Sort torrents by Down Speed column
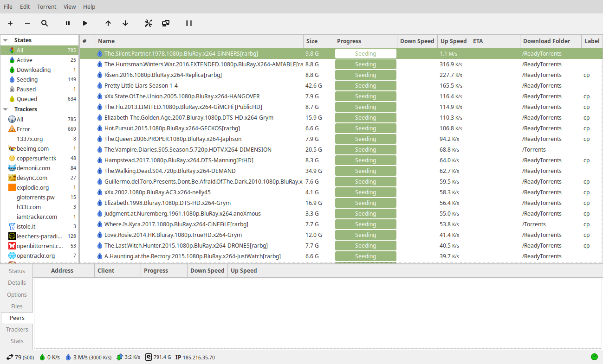 pyautogui.click(x=417, y=41)
